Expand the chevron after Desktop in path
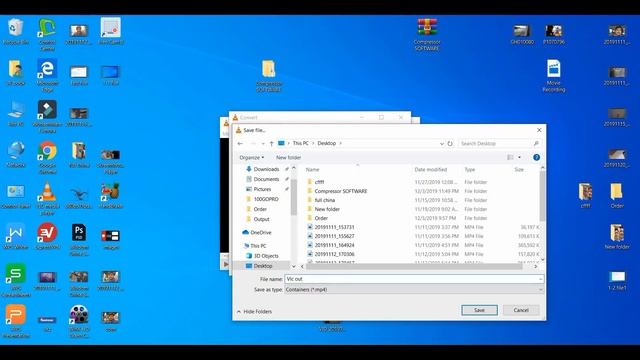 [x=341, y=143]
